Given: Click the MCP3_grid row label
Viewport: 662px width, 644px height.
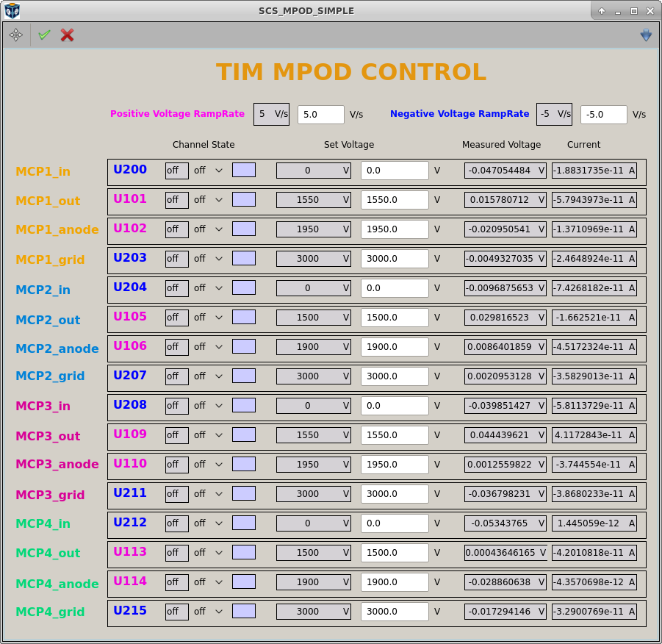Looking at the screenshot, I should (50, 495).
